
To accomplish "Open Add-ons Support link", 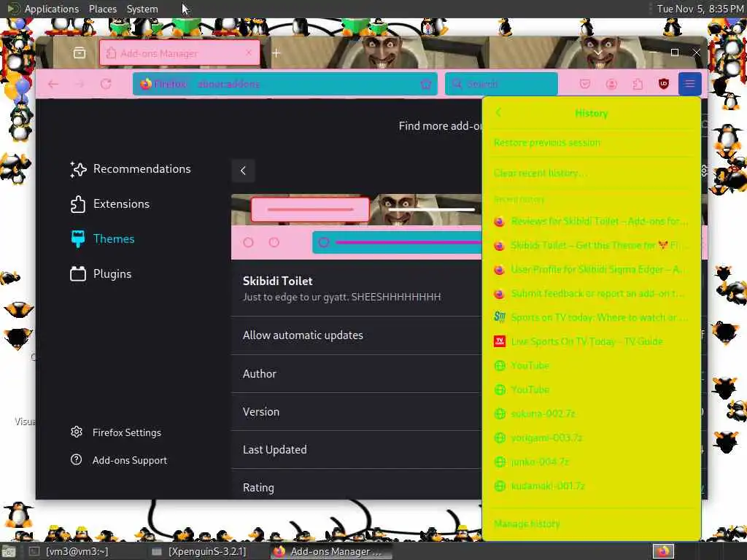I will (x=119, y=460).
